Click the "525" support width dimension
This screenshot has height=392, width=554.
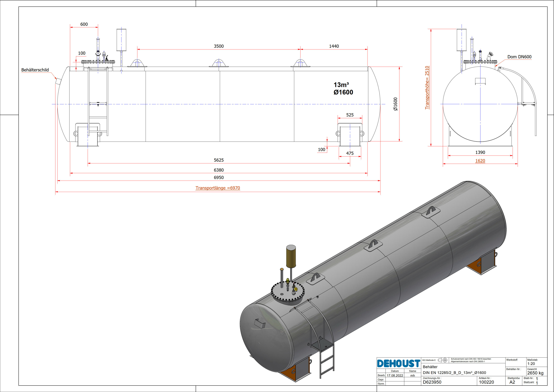coord(350,115)
